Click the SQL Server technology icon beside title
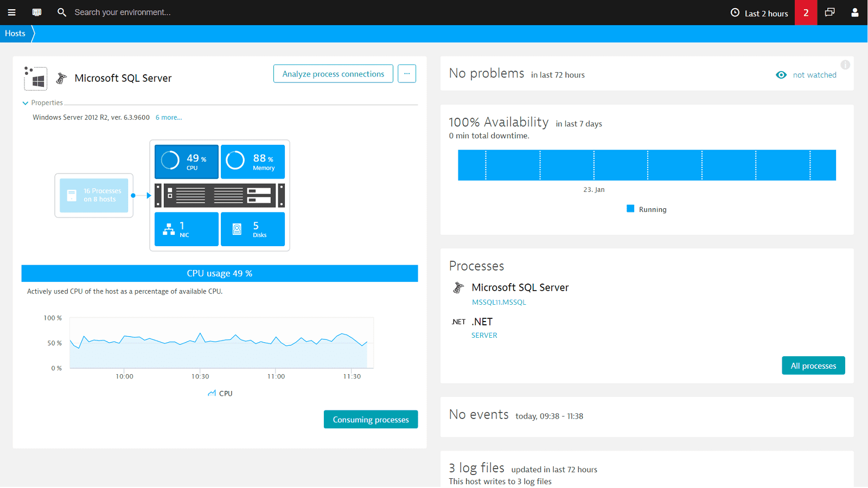 point(61,79)
